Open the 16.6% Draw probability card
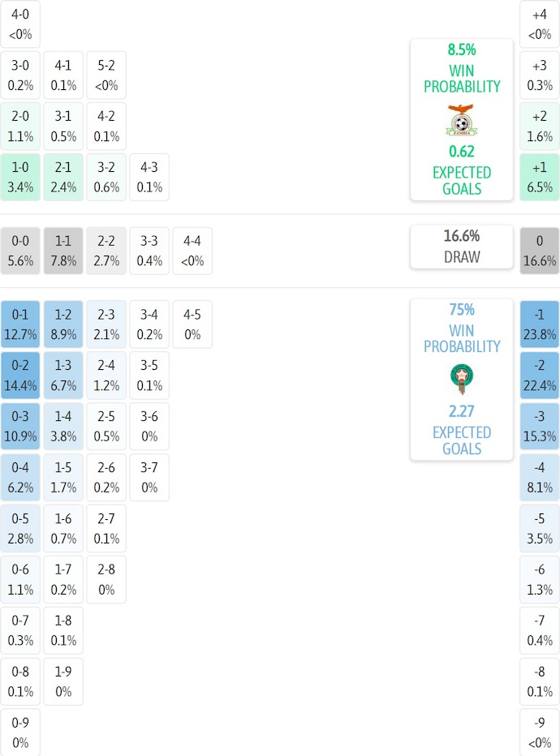560x756 pixels. (461, 247)
